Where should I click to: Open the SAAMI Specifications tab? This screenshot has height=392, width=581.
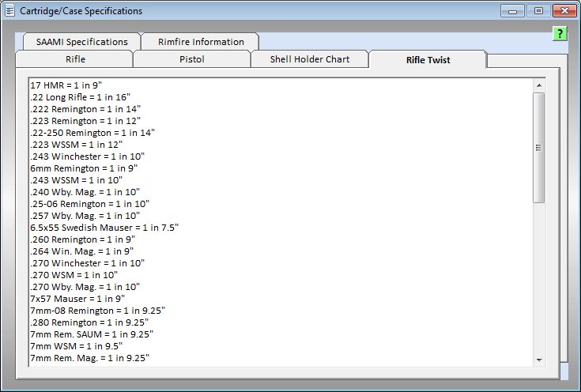click(81, 42)
